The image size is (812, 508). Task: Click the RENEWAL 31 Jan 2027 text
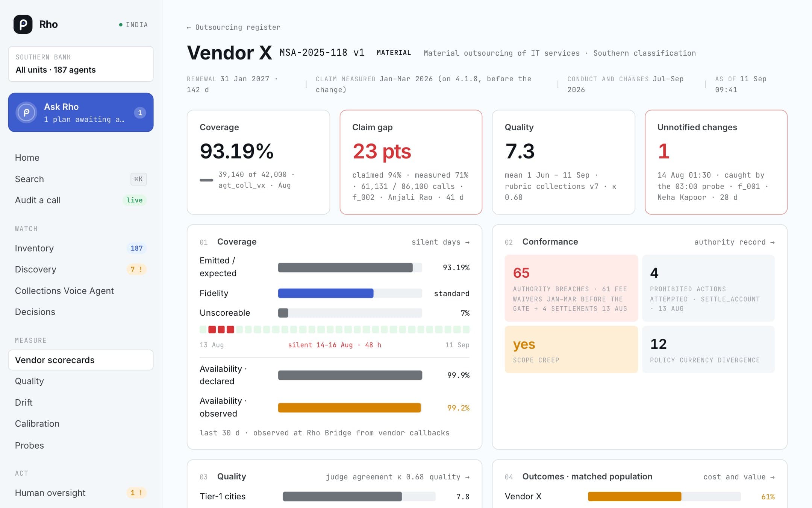click(x=232, y=84)
